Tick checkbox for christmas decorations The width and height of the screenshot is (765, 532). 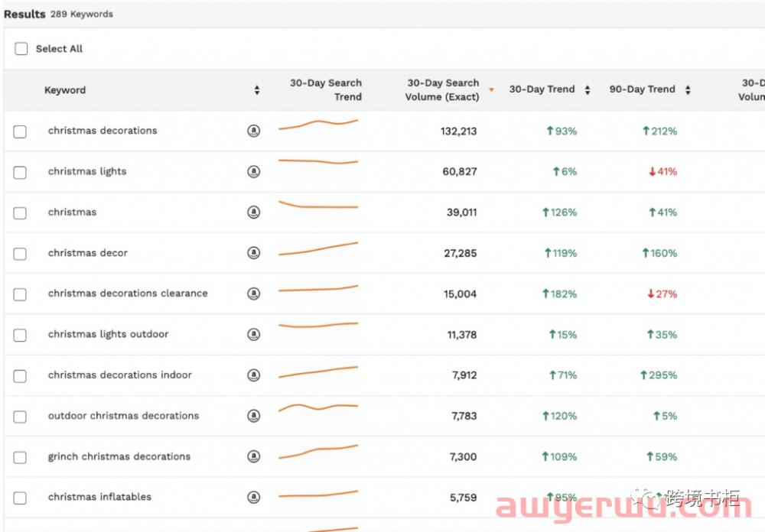pos(20,131)
